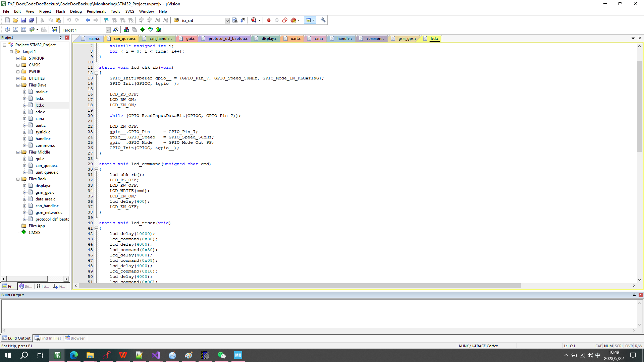Switch to the main.c editor tab
The width and height of the screenshot is (644, 362).
(x=91, y=39)
